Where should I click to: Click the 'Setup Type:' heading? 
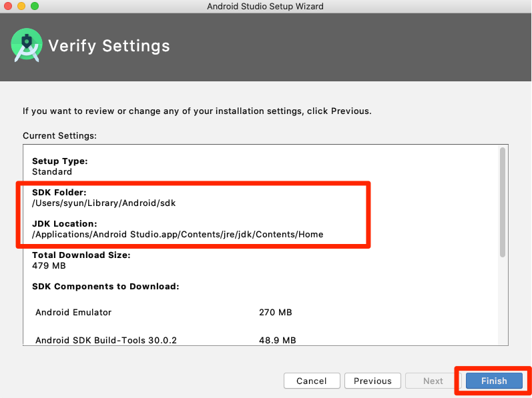pos(59,161)
